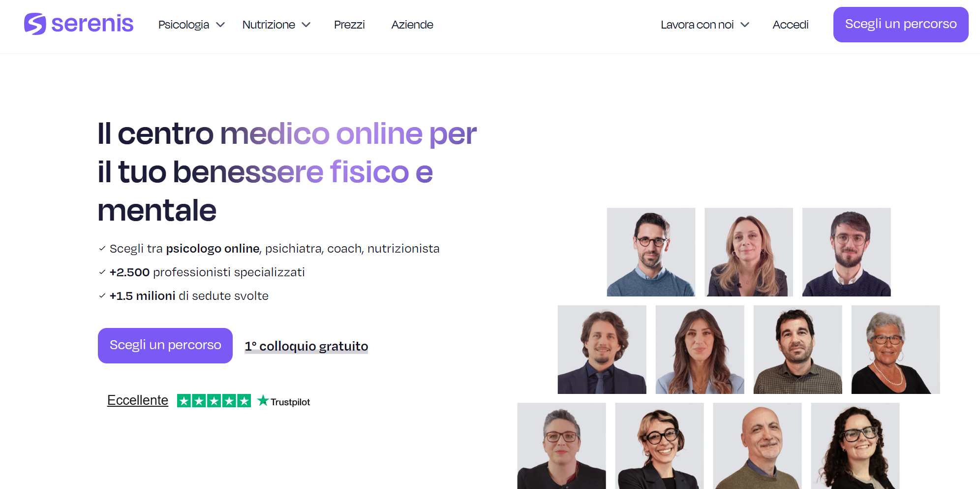Click the Serenis logo icon
Viewport: 980px width, 489px height.
35,24
